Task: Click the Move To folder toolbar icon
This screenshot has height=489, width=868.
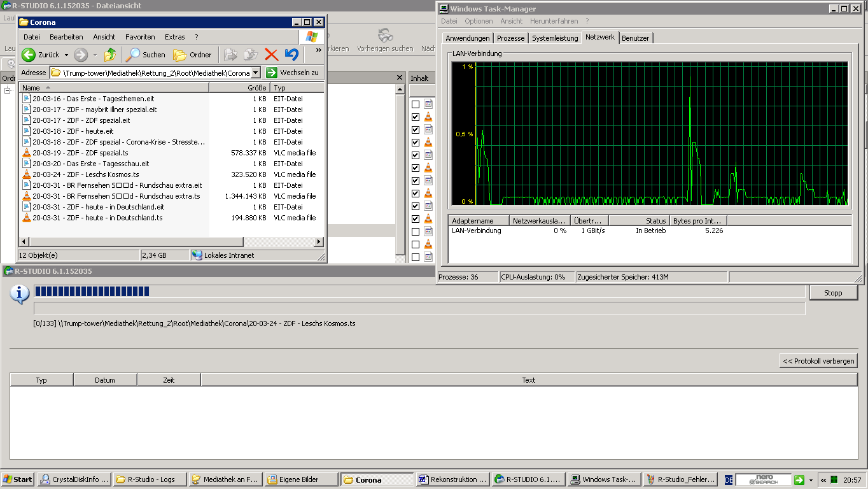Action: [231, 55]
